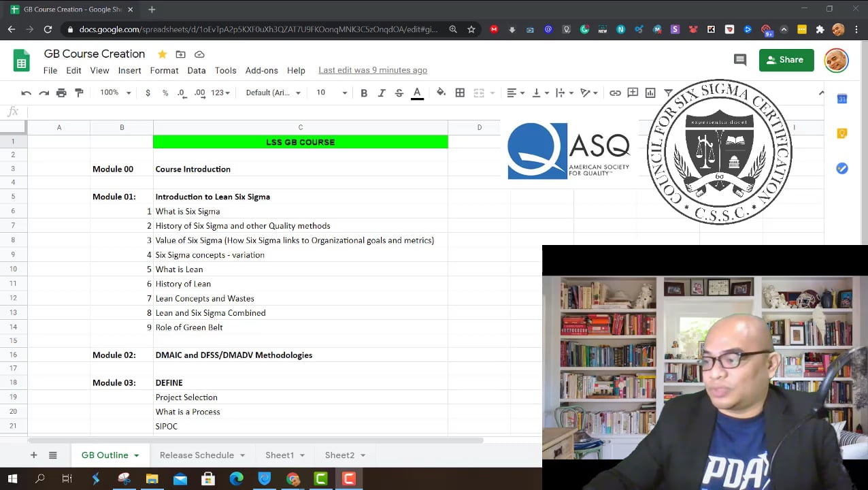Click the green Share button
Viewport: 868px width, 490px height.
(x=786, y=60)
